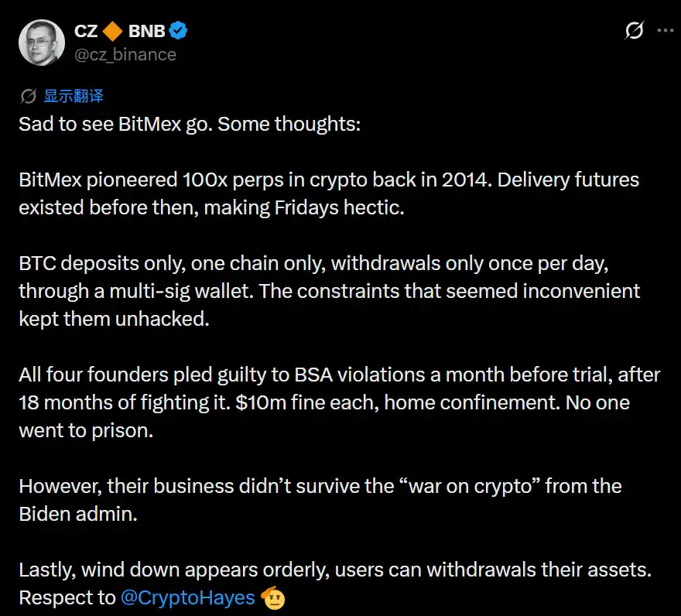This screenshot has width=681, height=616.
Task: Open the @CryptoHayes mention link
Action: pos(187,597)
